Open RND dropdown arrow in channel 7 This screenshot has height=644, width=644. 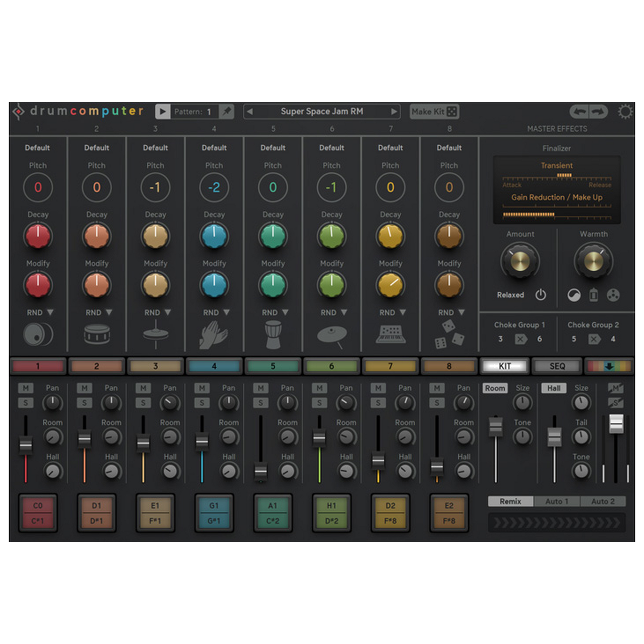pyautogui.click(x=403, y=312)
